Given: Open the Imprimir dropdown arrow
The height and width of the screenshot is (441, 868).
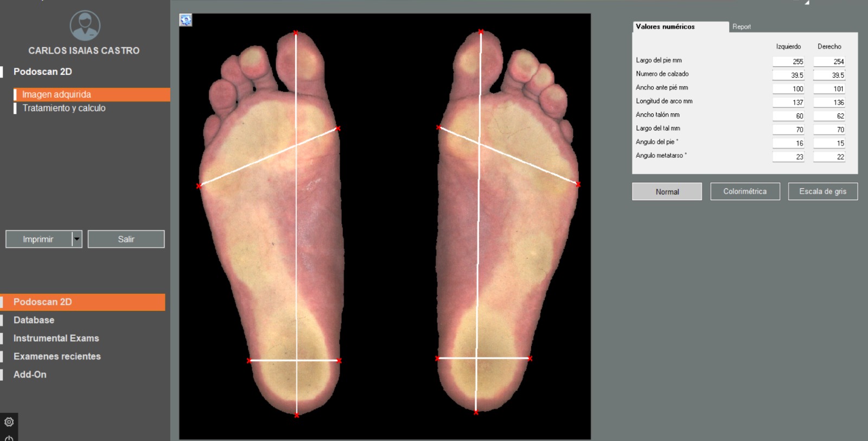Looking at the screenshot, I should (x=77, y=239).
